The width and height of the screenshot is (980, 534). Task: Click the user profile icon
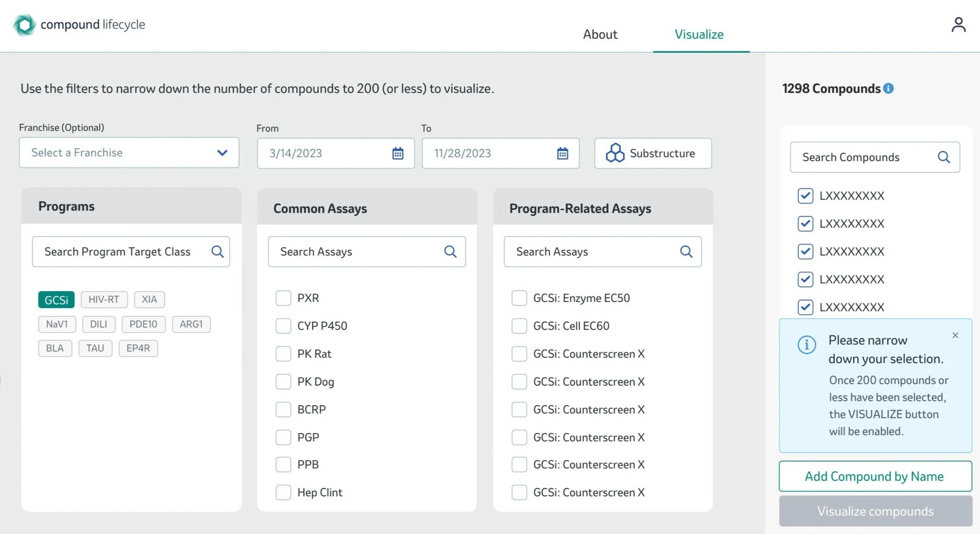point(958,25)
